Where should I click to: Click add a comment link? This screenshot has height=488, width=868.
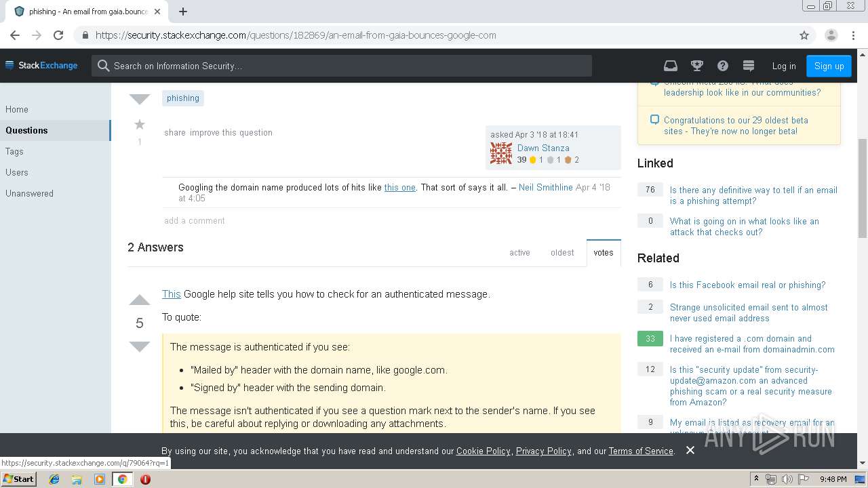click(x=195, y=220)
